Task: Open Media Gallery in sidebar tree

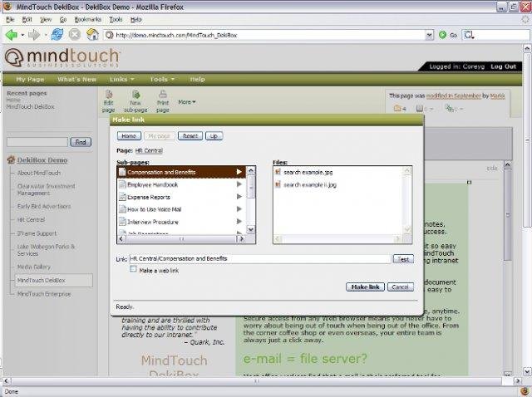Action: (x=34, y=267)
